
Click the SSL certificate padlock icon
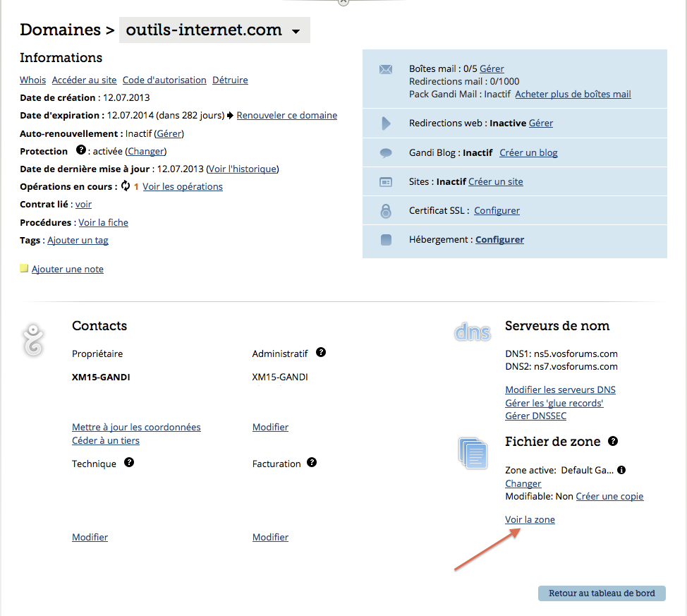386,211
